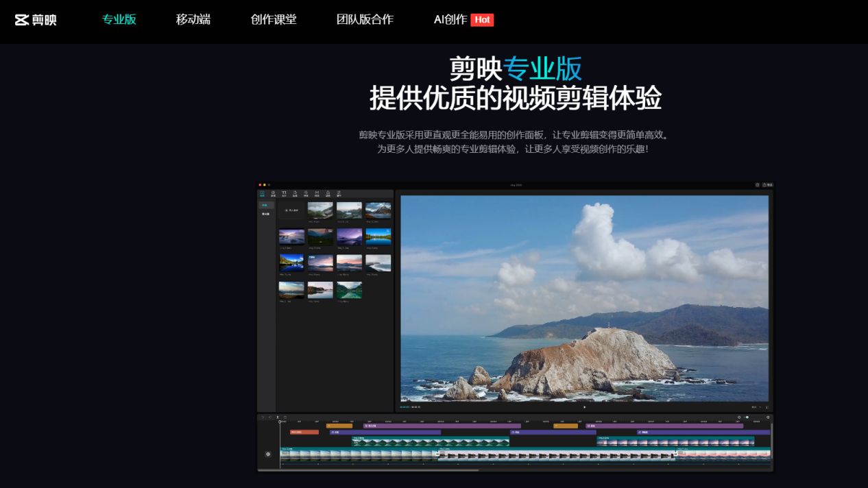868x488 pixels.
Task: Select the 媒体 media tool icon
Action: pyautogui.click(x=262, y=194)
